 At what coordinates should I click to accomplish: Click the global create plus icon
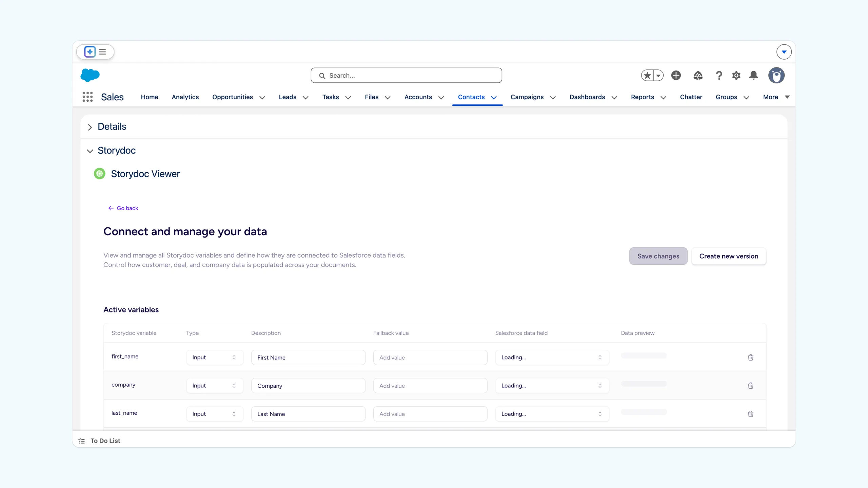(x=676, y=75)
